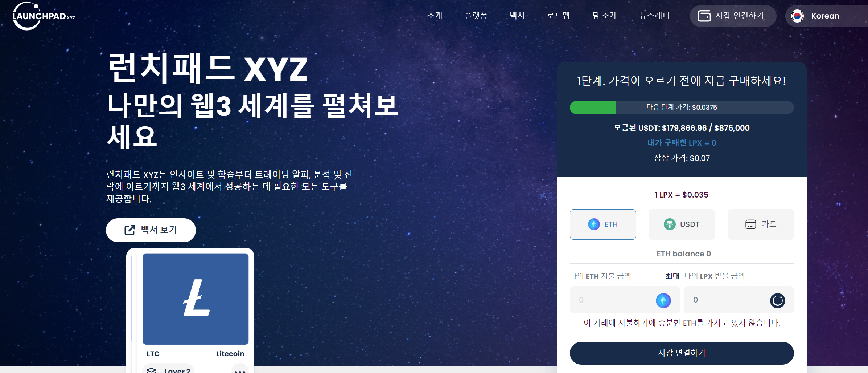
Task: Click the large 지갑 연결하기 button
Action: click(682, 353)
